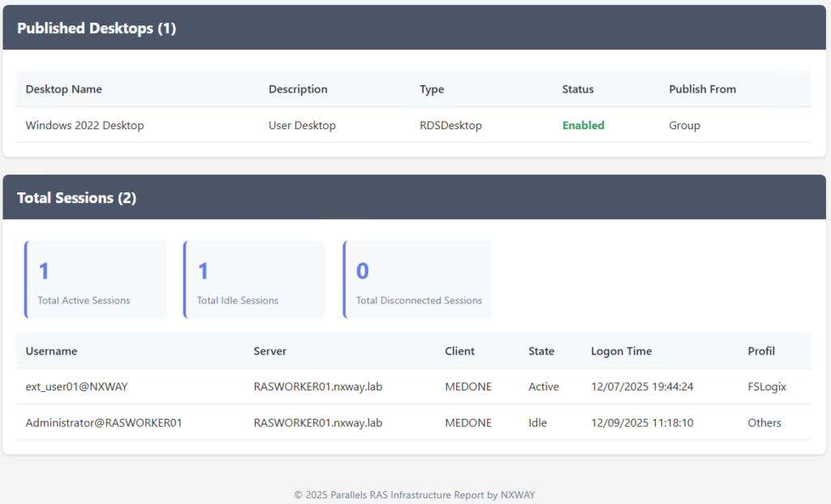
Task: Click the Profil column header
Action: tap(761, 351)
